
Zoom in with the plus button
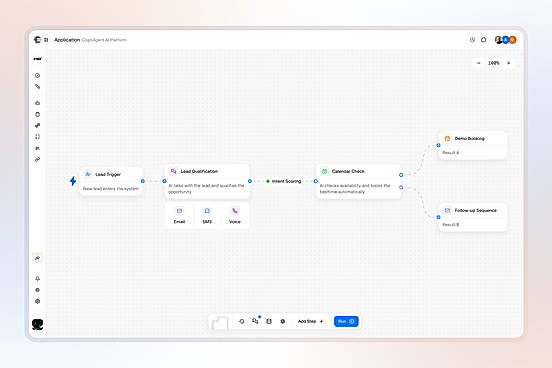(508, 63)
